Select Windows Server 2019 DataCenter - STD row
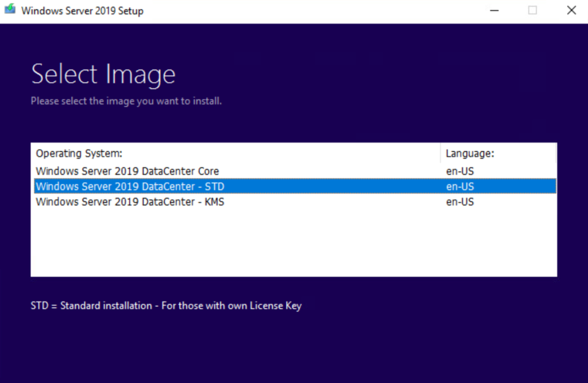 295,187
